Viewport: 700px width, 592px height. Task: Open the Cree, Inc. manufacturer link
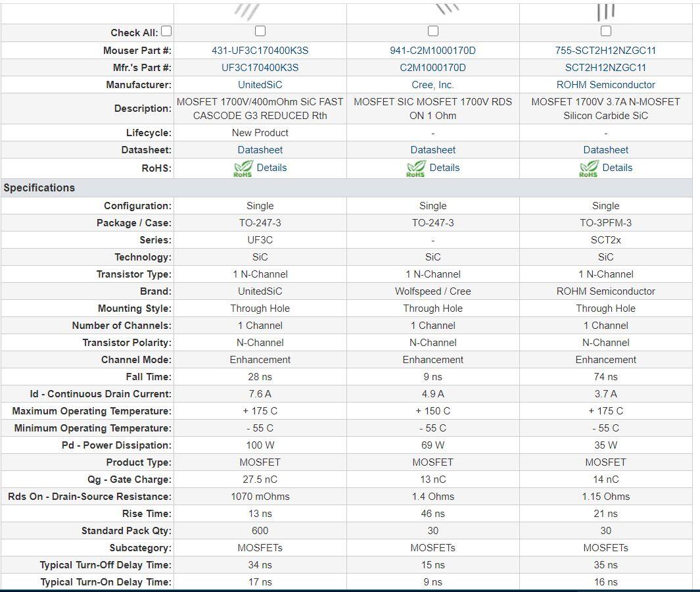(432, 85)
